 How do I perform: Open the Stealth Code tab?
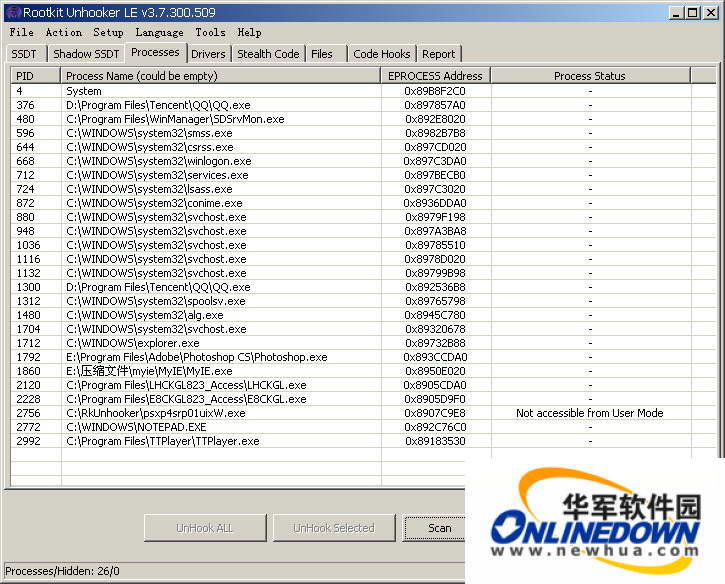268,54
